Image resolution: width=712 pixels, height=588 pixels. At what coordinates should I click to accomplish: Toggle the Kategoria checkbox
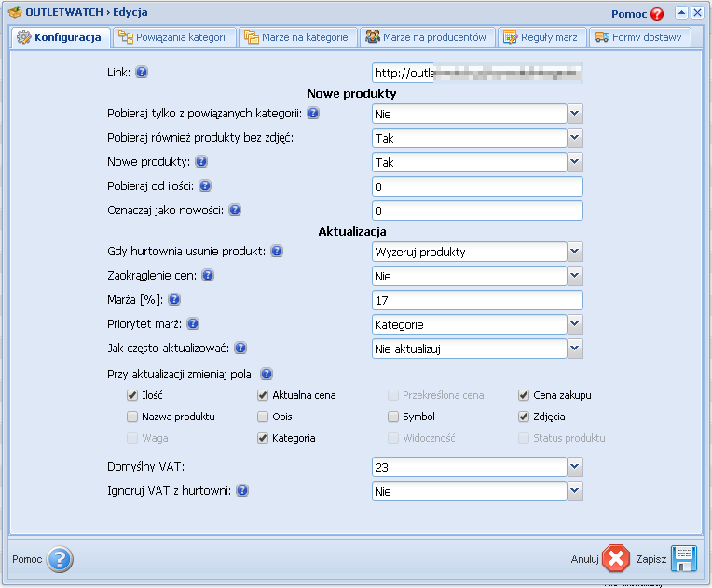(263, 438)
